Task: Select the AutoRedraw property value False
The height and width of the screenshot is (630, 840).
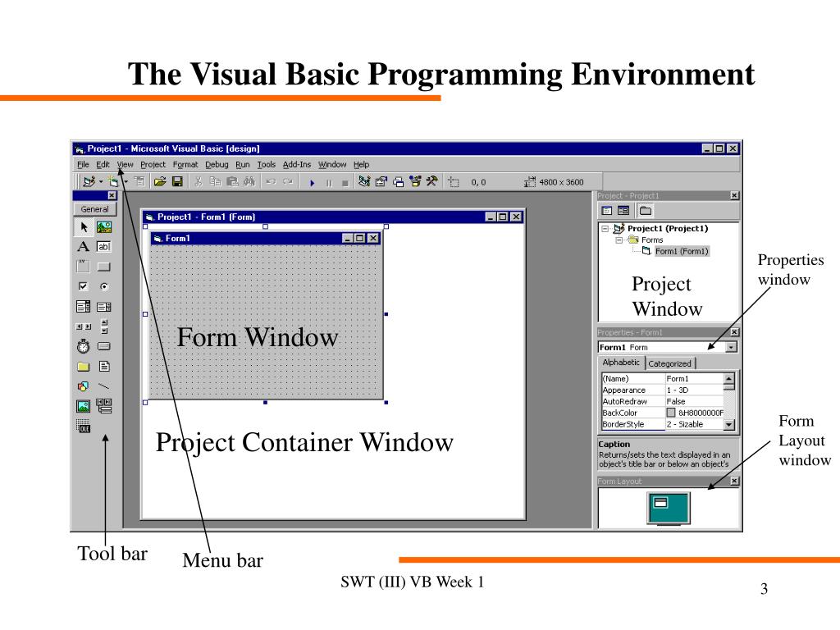Action: click(x=694, y=401)
